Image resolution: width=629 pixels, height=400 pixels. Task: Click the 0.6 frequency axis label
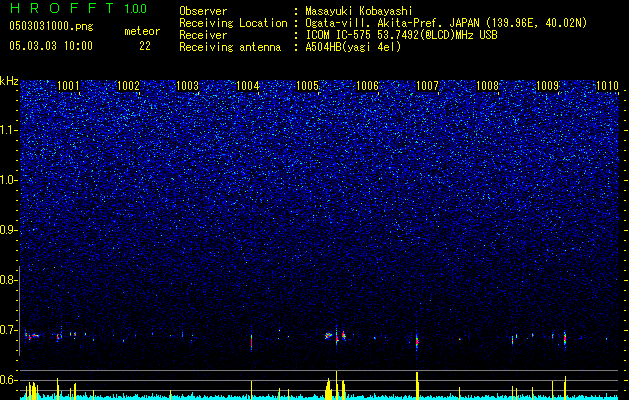(9, 380)
